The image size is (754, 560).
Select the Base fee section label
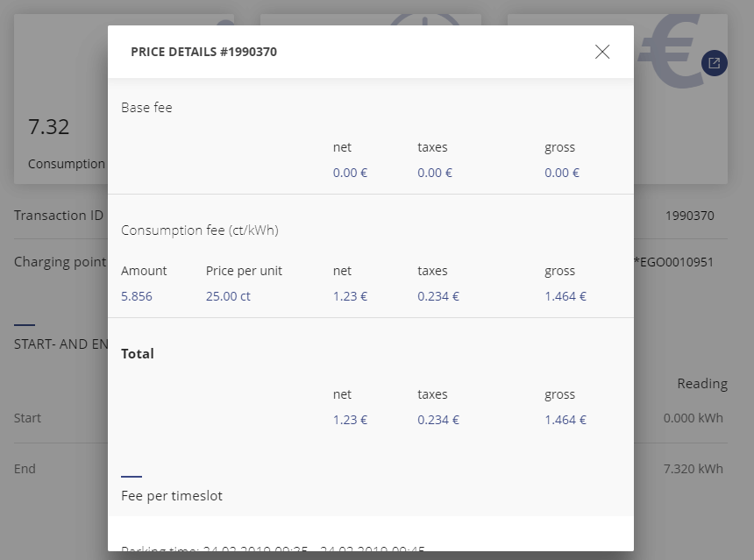point(146,108)
